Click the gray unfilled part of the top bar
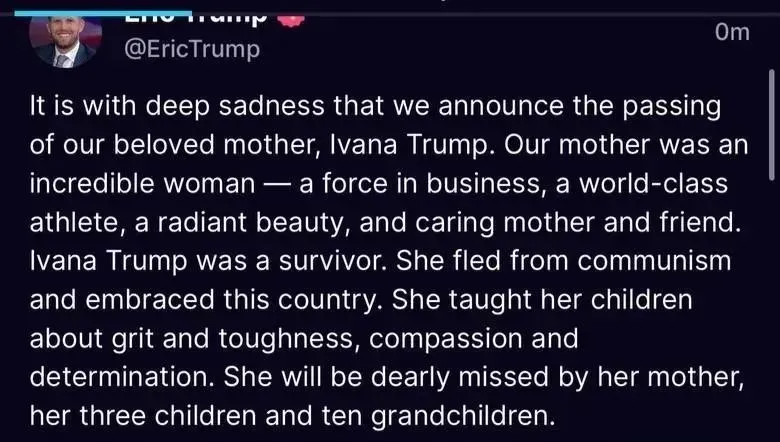Screen dimensions: 780x442 click(486, 13)
